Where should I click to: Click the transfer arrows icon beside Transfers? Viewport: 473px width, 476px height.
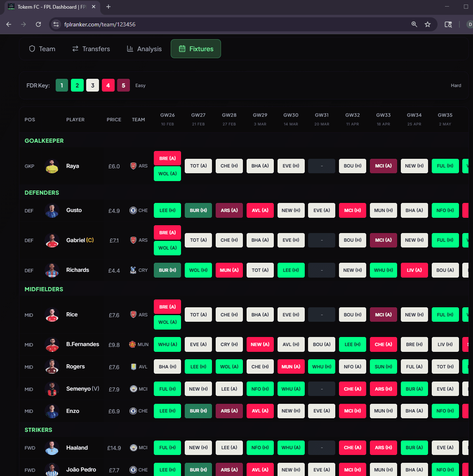click(x=75, y=49)
